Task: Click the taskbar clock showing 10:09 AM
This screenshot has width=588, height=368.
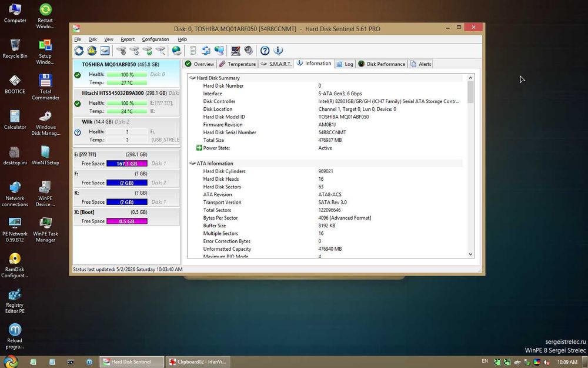Action: 567,362
